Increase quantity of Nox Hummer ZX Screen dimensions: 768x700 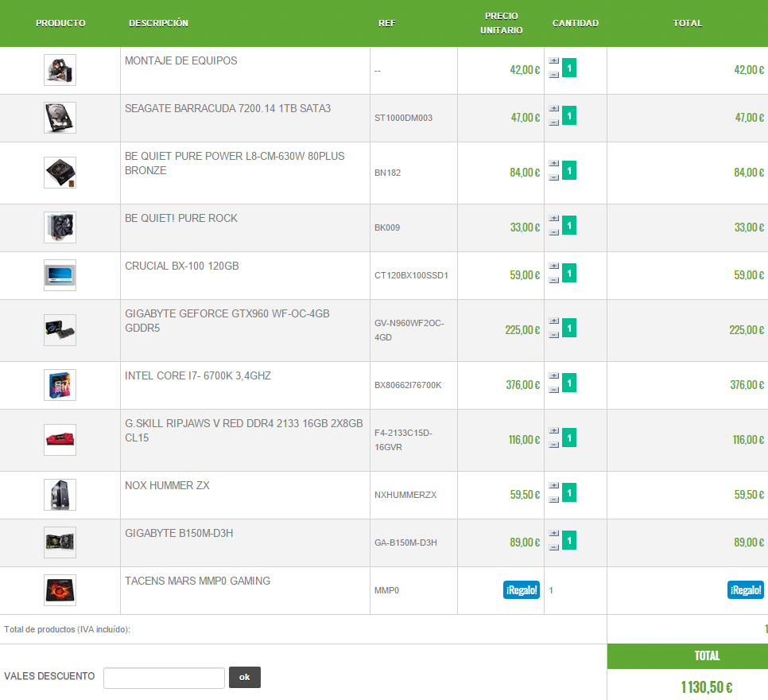pos(553,485)
